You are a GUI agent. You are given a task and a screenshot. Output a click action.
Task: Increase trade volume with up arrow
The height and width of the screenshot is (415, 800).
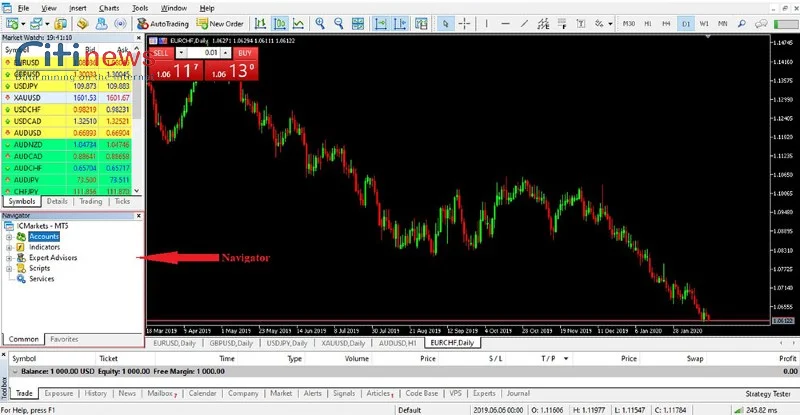(x=226, y=53)
